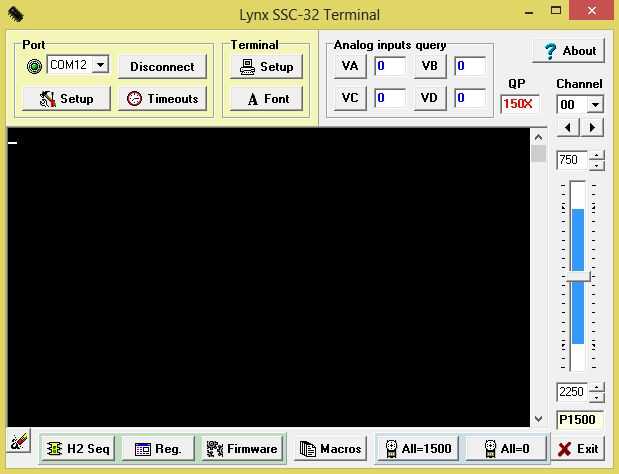Open the Timeouts settings
The width and height of the screenshot is (619, 474).
tap(162, 98)
